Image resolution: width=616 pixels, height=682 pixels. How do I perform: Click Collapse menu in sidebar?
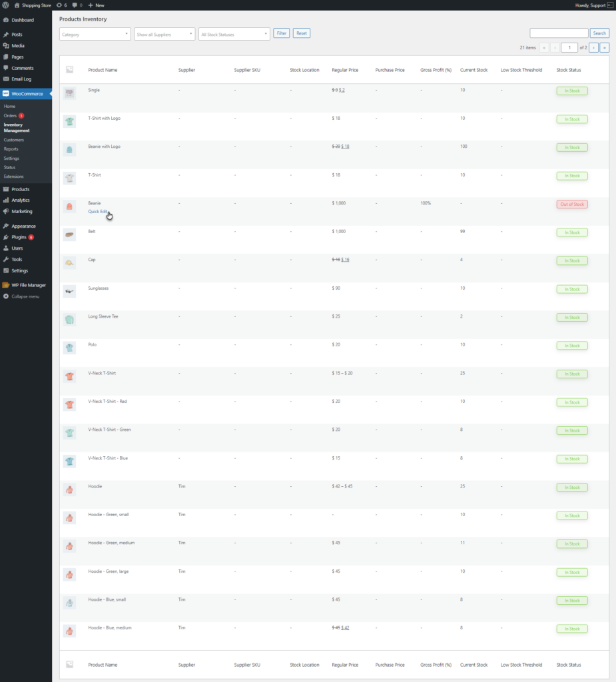click(26, 296)
